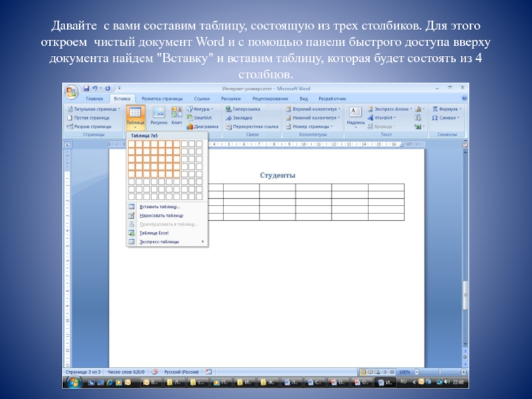Click the vertical scrollbar thumb

click(x=465, y=295)
